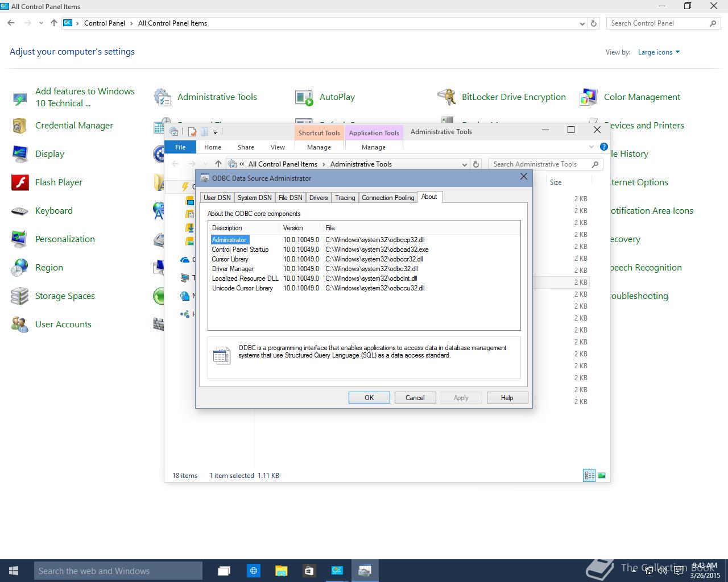Expand the ribbon chevron in Administrative Tools
Image resolution: width=728 pixels, height=582 pixels.
click(x=591, y=147)
